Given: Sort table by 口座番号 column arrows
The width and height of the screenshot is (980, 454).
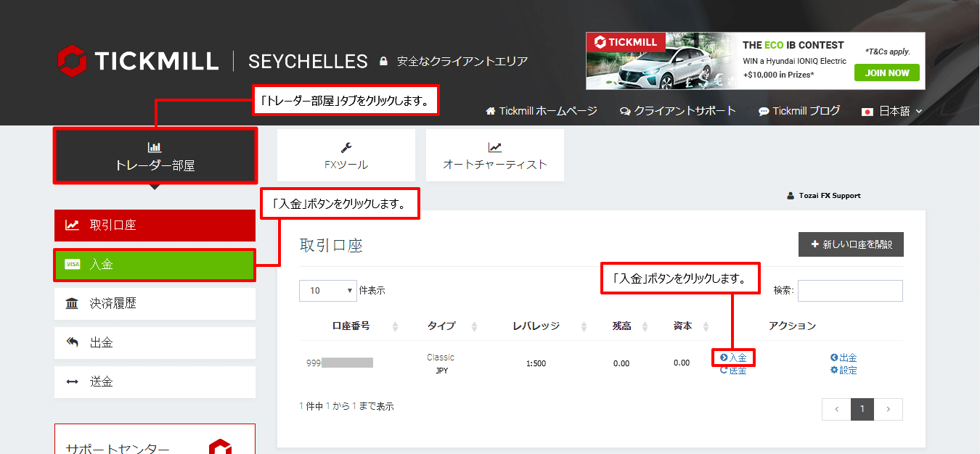Looking at the screenshot, I should [395, 326].
